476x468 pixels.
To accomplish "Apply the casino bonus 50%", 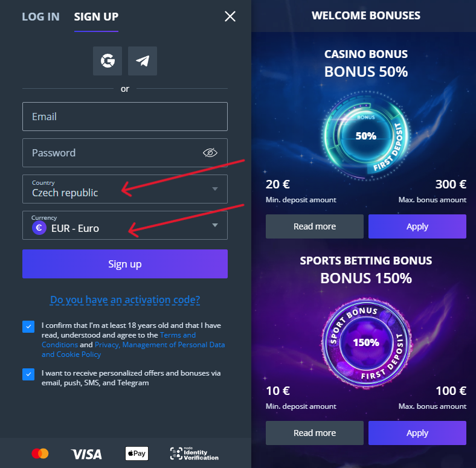I will [417, 226].
